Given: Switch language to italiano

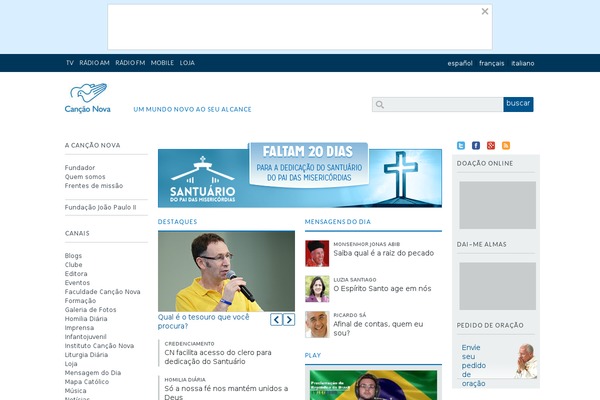Looking at the screenshot, I should point(523,63).
